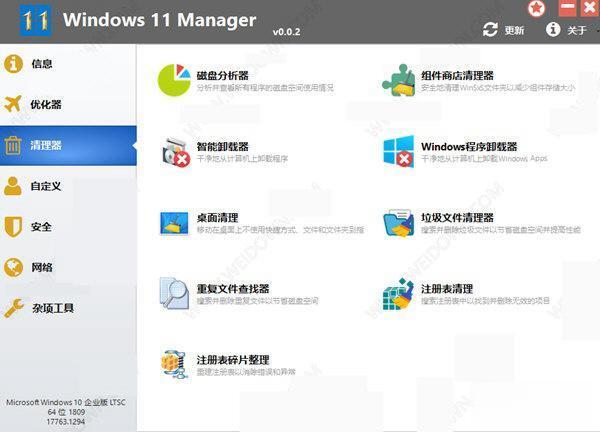Open the 垃圾文件清理器 folder icon
The height and width of the screenshot is (432, 600).
[398, 223]
